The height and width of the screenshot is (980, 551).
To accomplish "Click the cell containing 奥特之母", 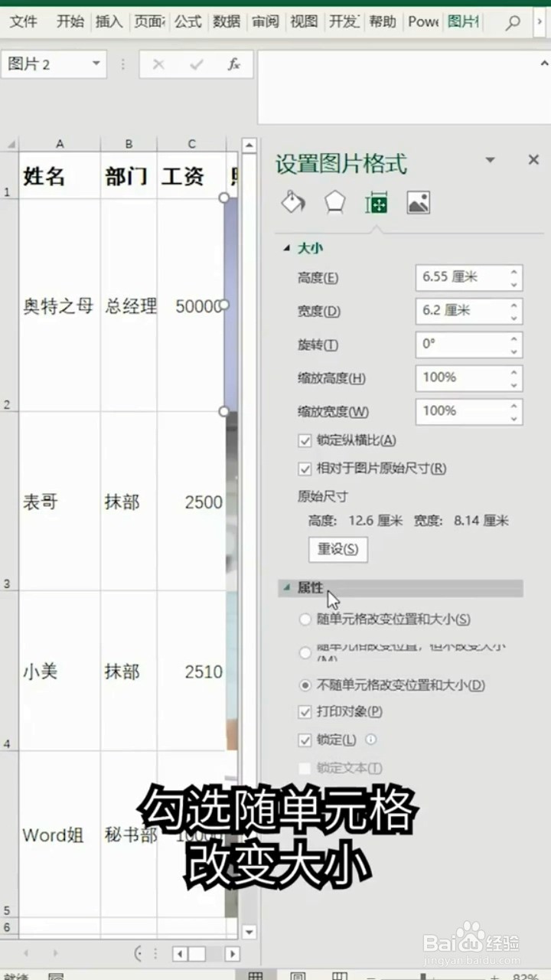I will (60, 305).
